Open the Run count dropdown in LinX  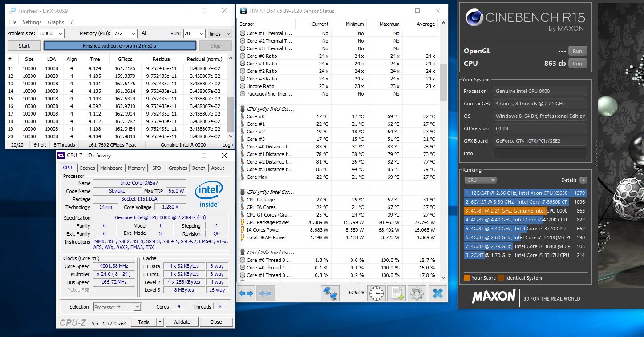click(x=202, y=33)
